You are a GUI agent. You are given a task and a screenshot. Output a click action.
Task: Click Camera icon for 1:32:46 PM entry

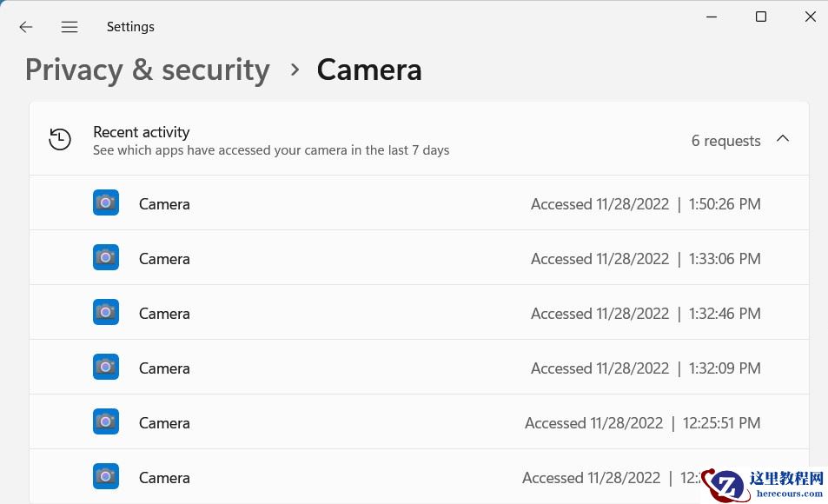coord(106,312)
